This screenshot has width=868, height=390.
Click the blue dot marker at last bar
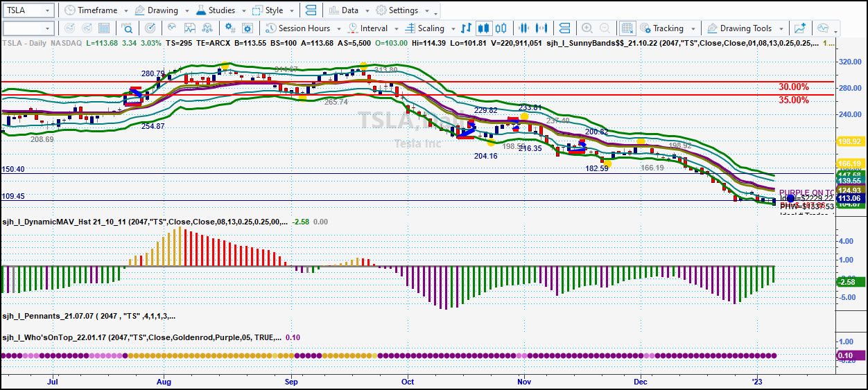[x=790, y=199]
